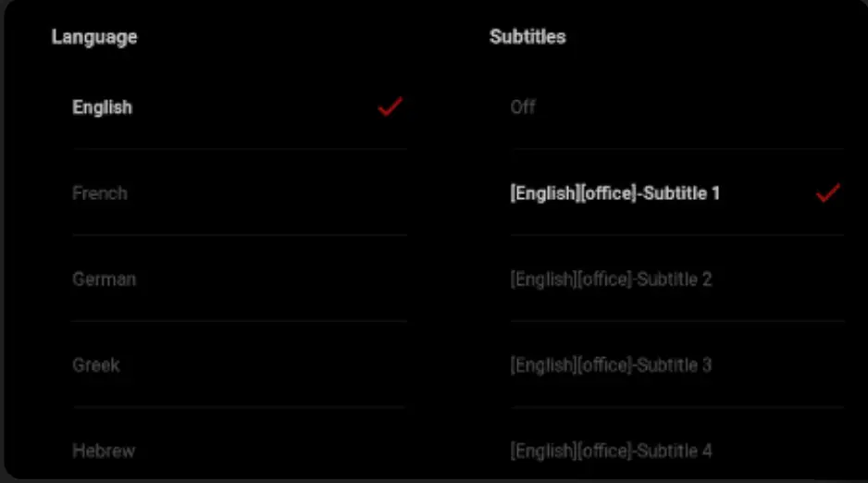Switch to [English][office]-Subtitle 2

point(611,279)
